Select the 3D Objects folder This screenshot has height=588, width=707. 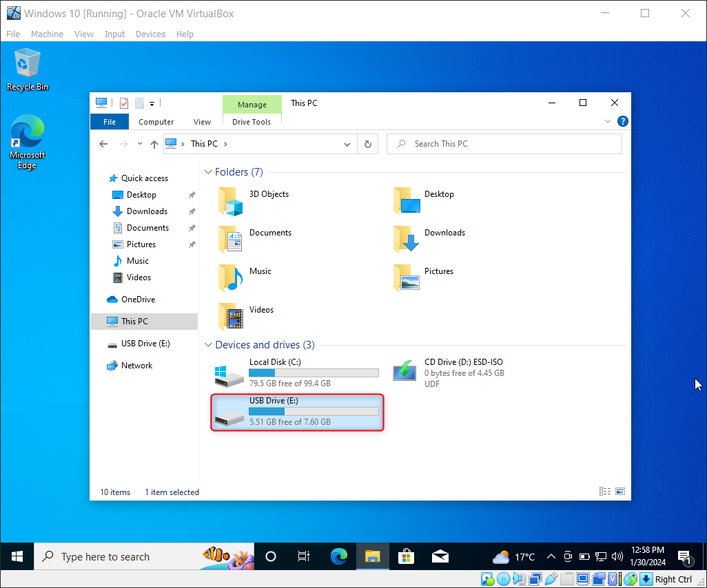(x=254, y=201)
